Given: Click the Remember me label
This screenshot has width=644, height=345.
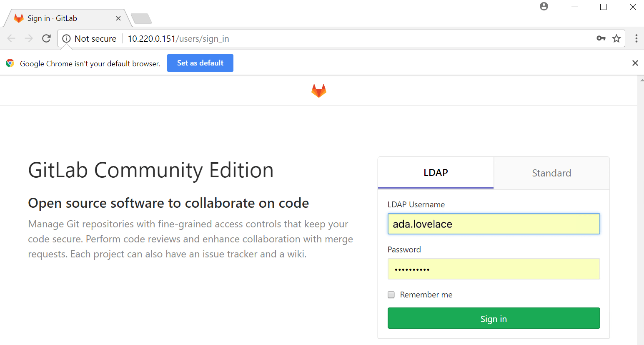Looking at the screenshot, I should (426, 295).
